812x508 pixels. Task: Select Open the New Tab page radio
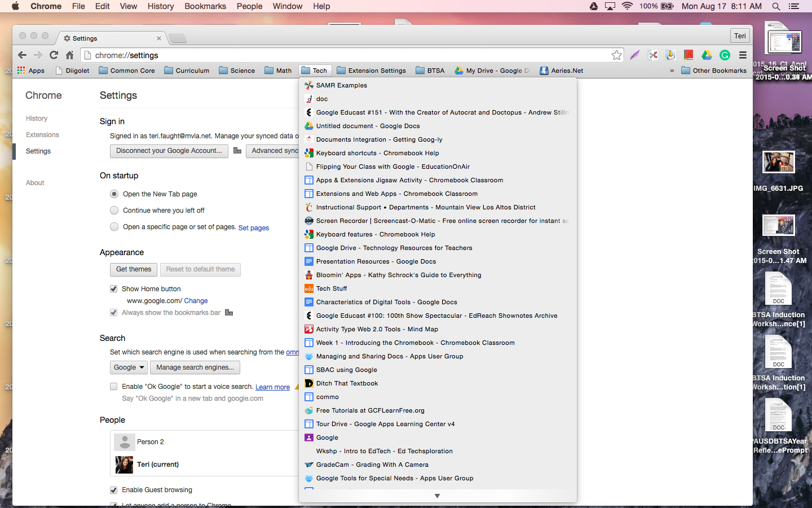pyautogui.click(x=114, y=194)
